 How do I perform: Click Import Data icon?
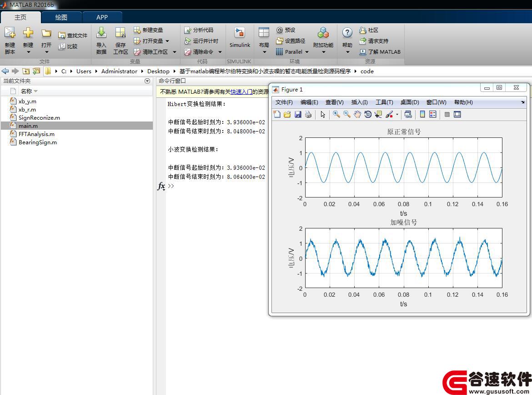(101, 33)
